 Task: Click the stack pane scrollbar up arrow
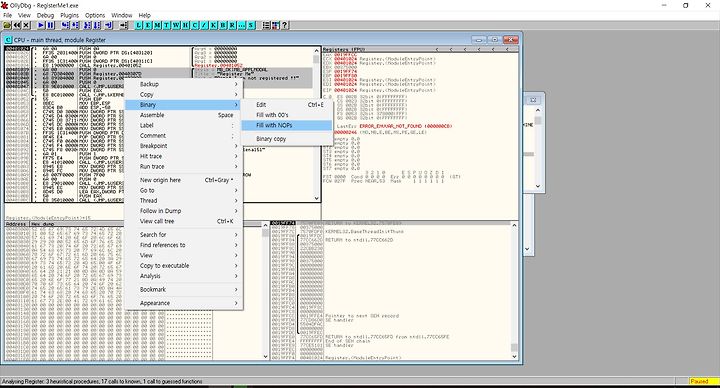[514, 225]
